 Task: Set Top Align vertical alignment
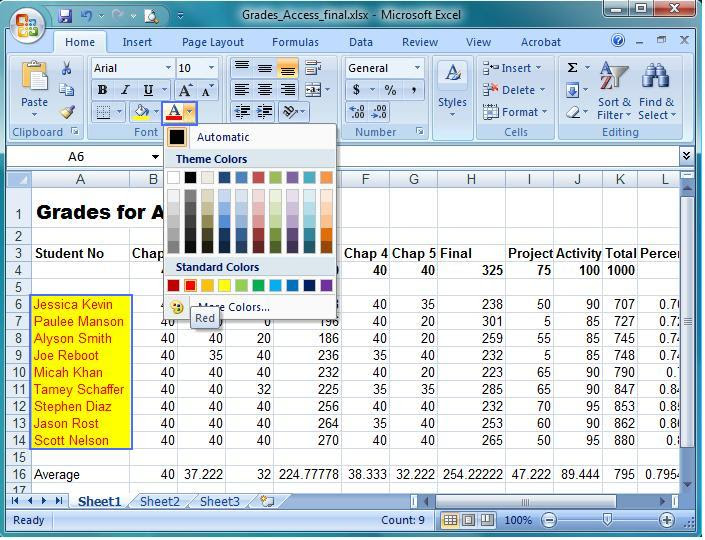(242, 68)
